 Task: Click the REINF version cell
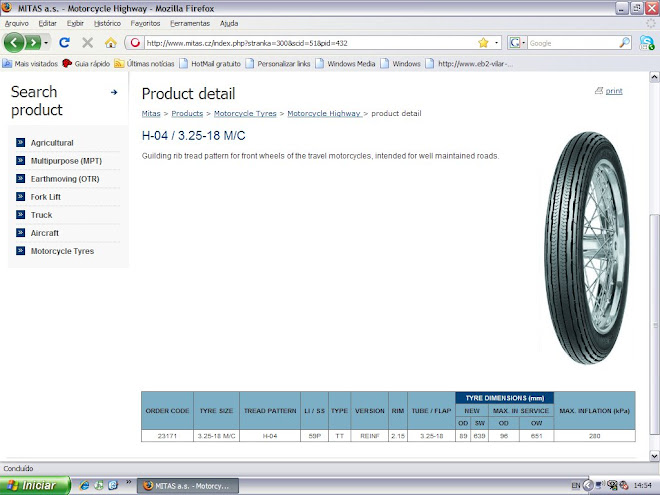click(370, 436)
